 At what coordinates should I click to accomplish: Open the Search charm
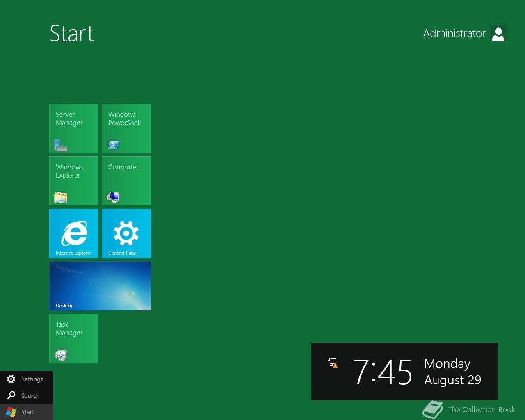point(27,395)
